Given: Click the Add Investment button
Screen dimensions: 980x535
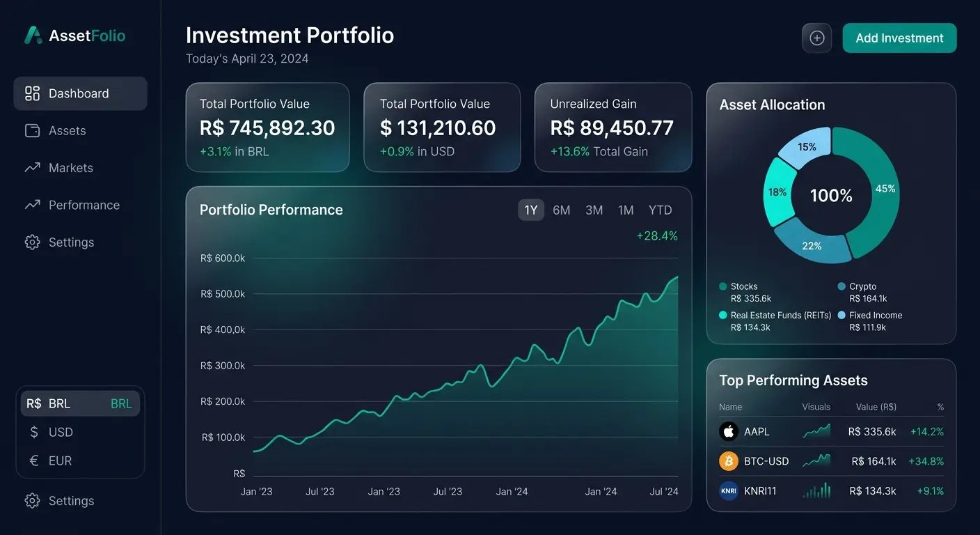Looking at the screenshot, I should click(x=899, y=38).
